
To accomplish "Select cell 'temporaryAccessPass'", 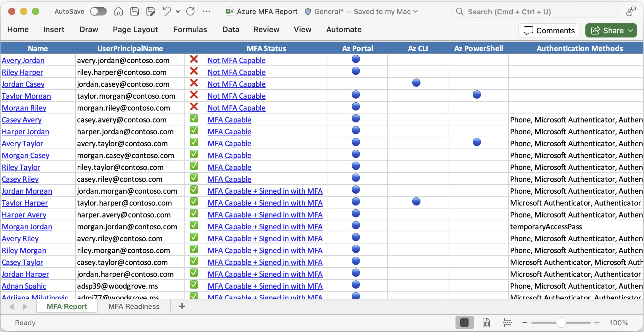I will point(576,227).
